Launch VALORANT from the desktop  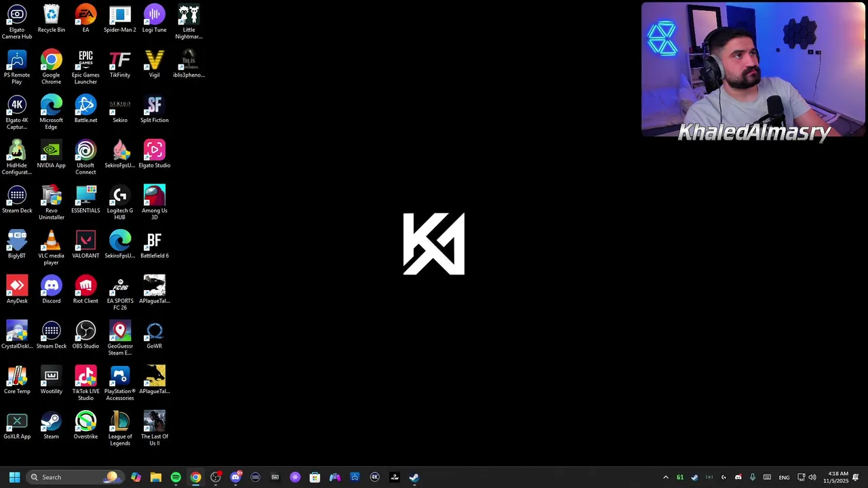tap(85, 245)
